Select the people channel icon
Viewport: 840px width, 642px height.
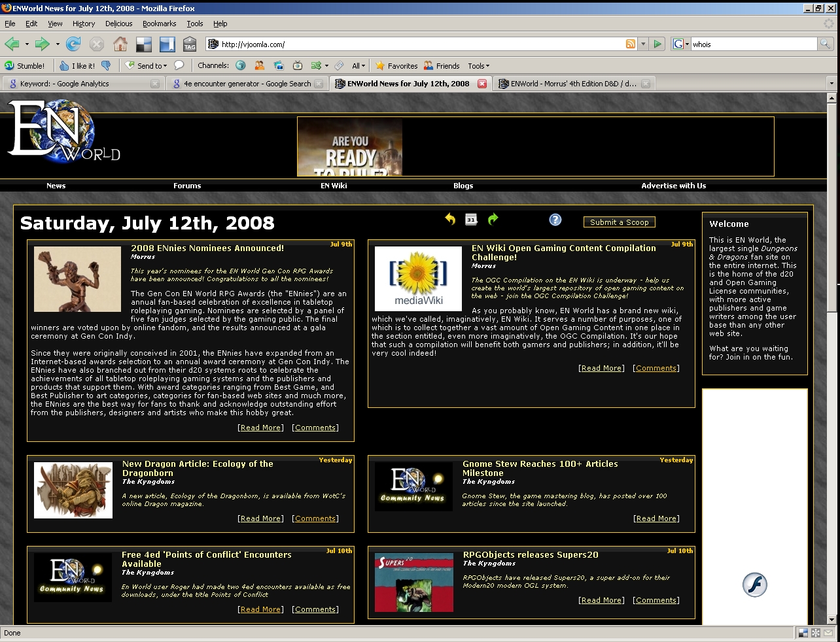pyautogui.click(x=260, y=65)
